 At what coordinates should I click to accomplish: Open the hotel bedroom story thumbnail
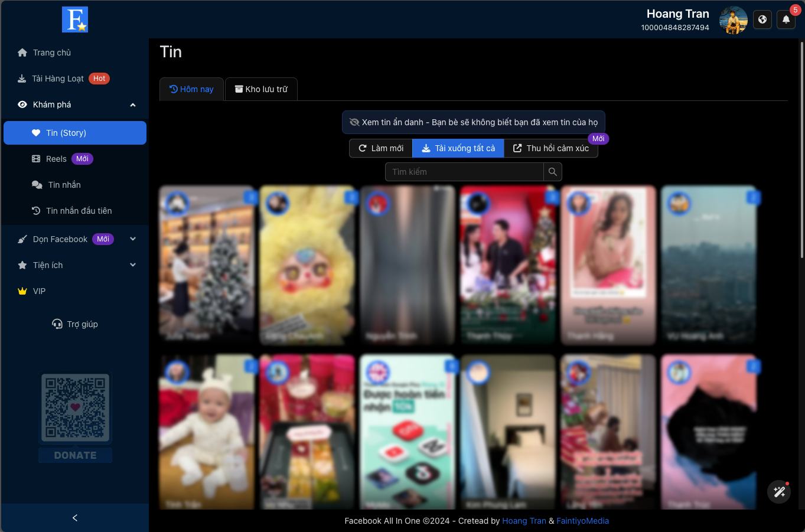pos(508,432)
